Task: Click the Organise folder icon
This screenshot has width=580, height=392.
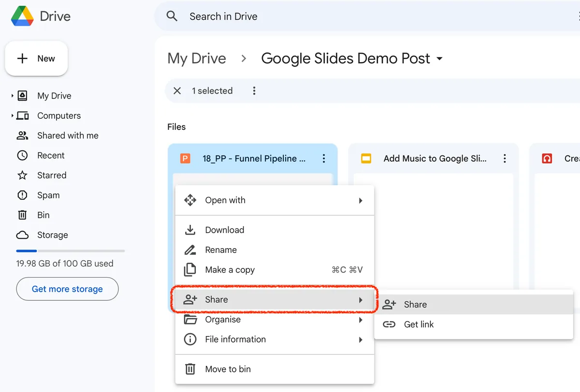Action: pos(190,320)
